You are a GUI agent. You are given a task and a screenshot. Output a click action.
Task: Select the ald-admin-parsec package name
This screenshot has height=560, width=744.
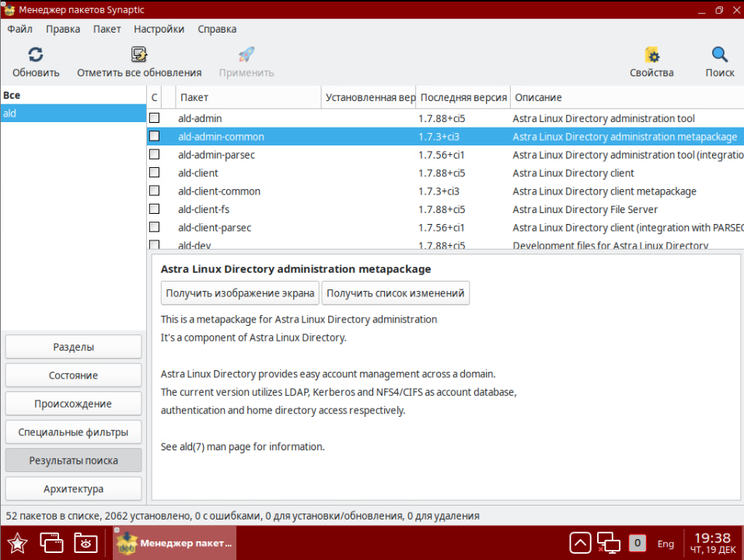(x=216, y=155)
